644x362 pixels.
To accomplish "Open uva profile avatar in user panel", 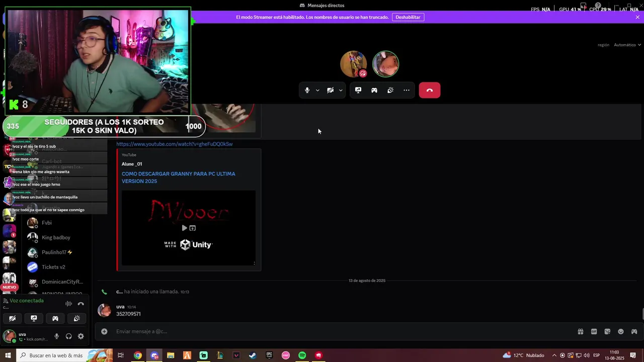I will pos(9,336).
